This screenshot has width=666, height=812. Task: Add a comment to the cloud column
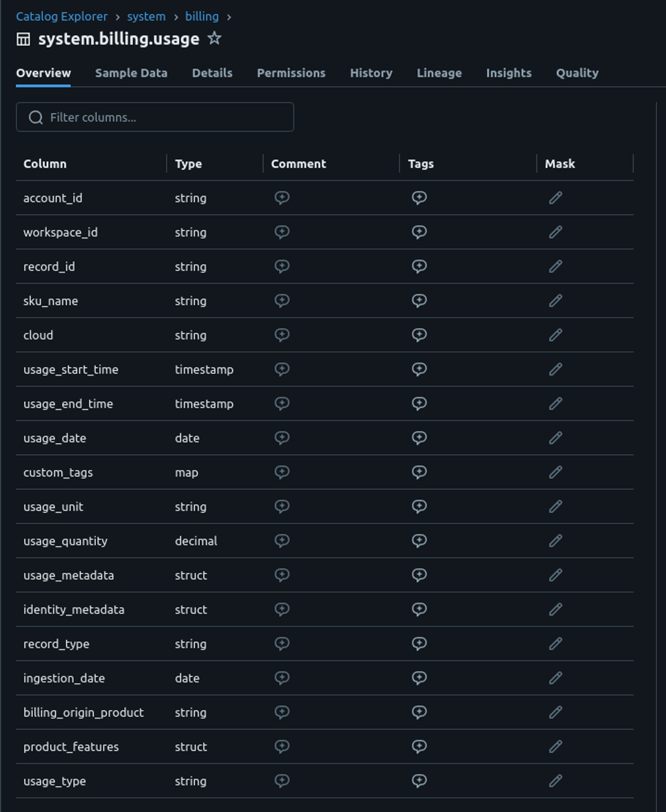click(282, 335)
